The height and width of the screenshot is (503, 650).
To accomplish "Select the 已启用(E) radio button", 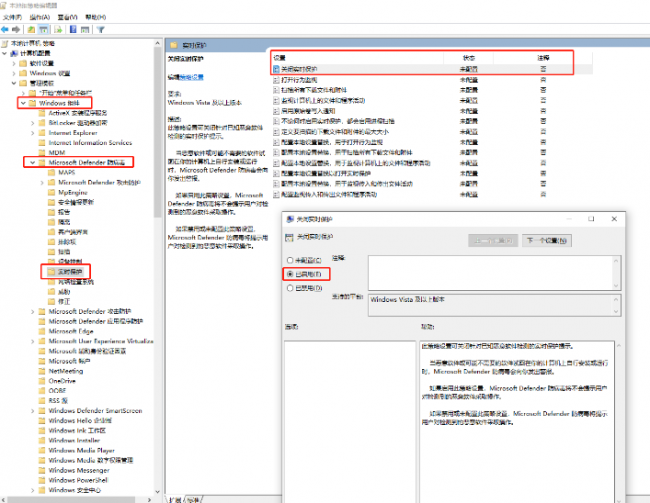I will click(x=290, y=274).
